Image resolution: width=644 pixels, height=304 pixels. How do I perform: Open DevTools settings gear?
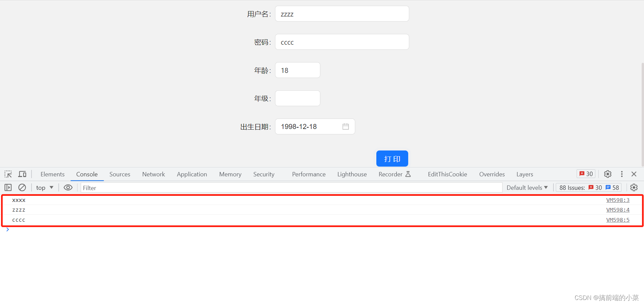(607, 174)
